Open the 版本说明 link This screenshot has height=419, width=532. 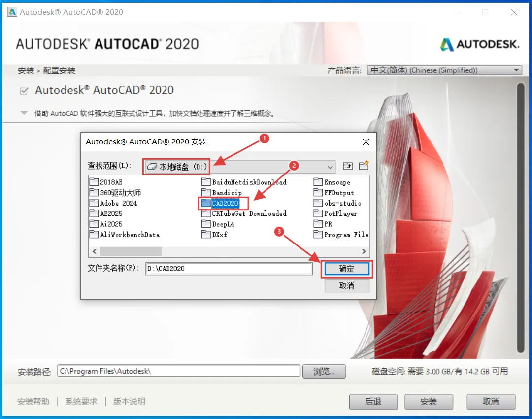(129, 402)
